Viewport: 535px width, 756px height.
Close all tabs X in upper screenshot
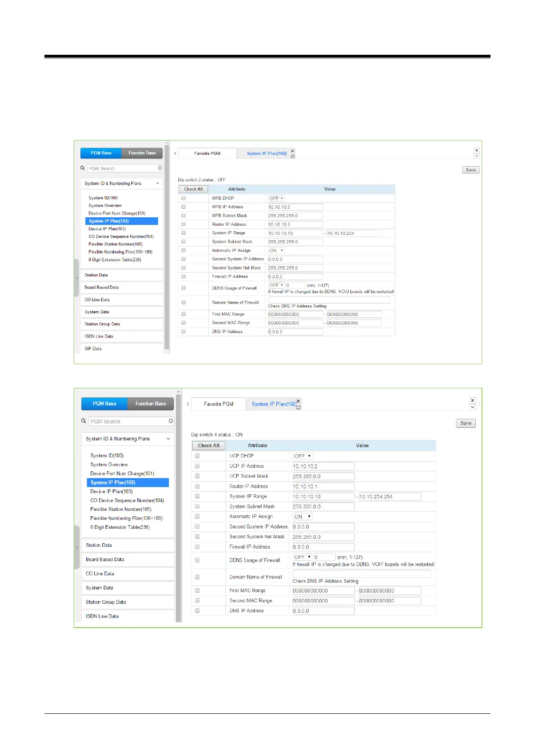(477, 150)
